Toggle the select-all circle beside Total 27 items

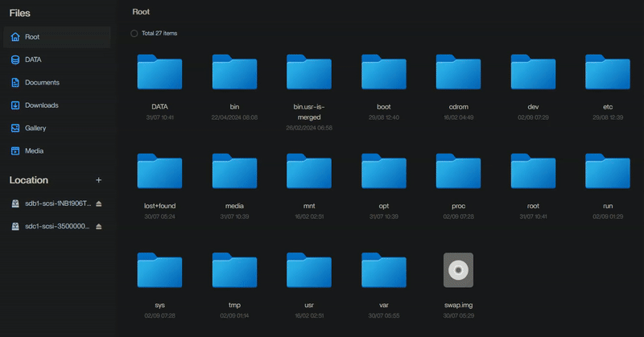134,33
